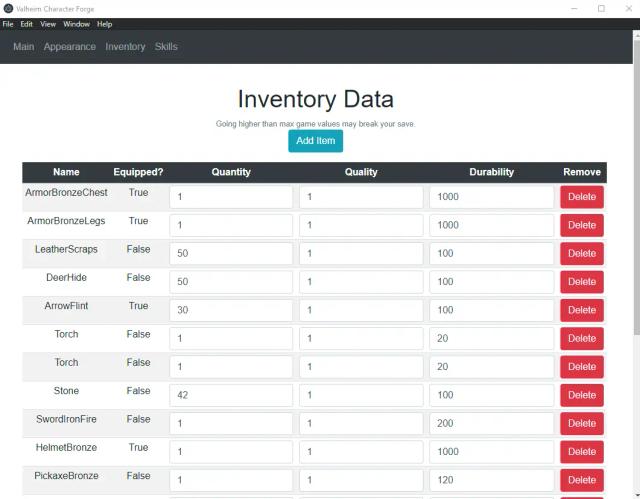Click the Equipped? column header
Image resolution: width=640 pixels, height=499 pixels.
138,172
